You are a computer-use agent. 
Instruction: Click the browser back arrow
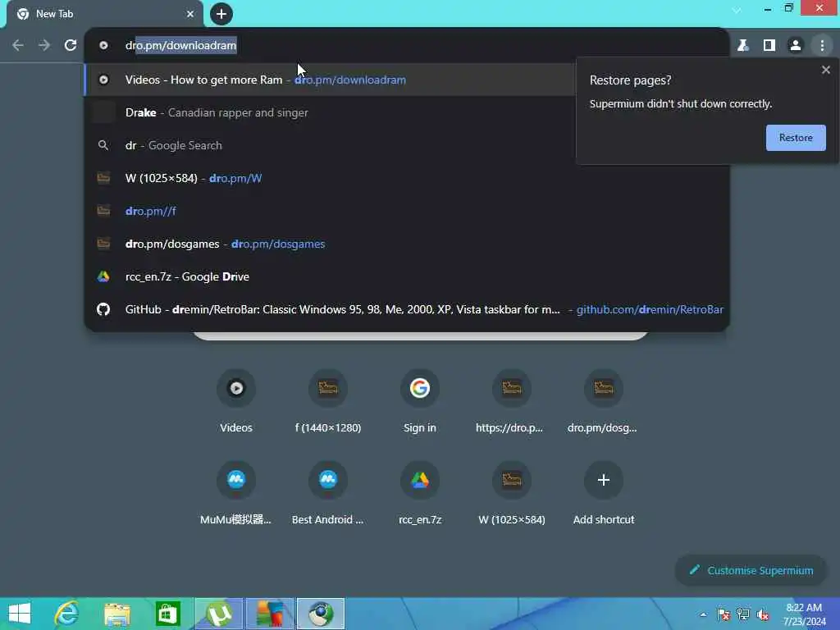pos(18,46)
